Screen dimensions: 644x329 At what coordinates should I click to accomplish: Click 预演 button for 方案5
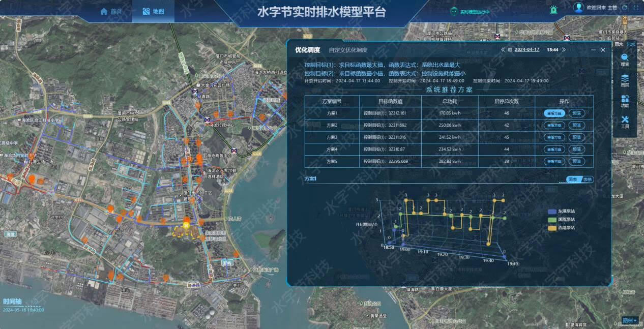point(576,162)
